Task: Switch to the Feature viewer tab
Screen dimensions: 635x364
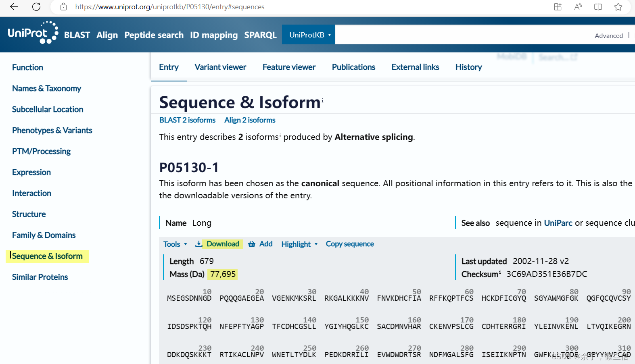Action: click(289, 67)
